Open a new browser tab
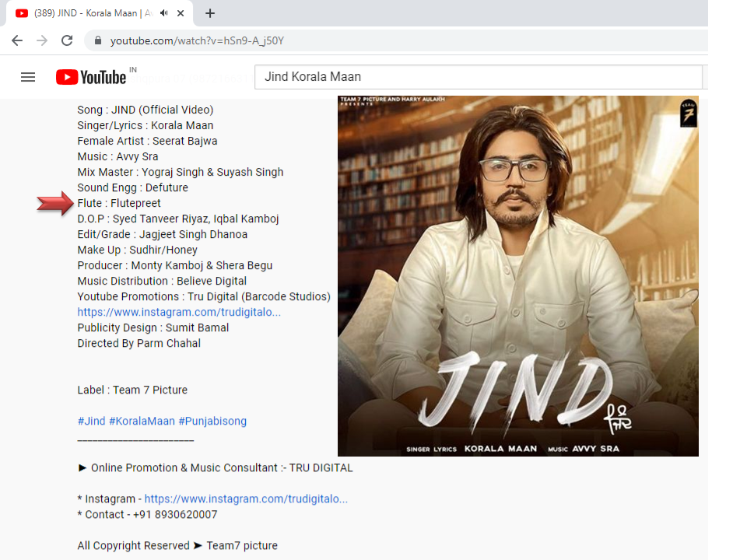Image resolution: width=747 pixels, height=560 pixels. [210, 13]
